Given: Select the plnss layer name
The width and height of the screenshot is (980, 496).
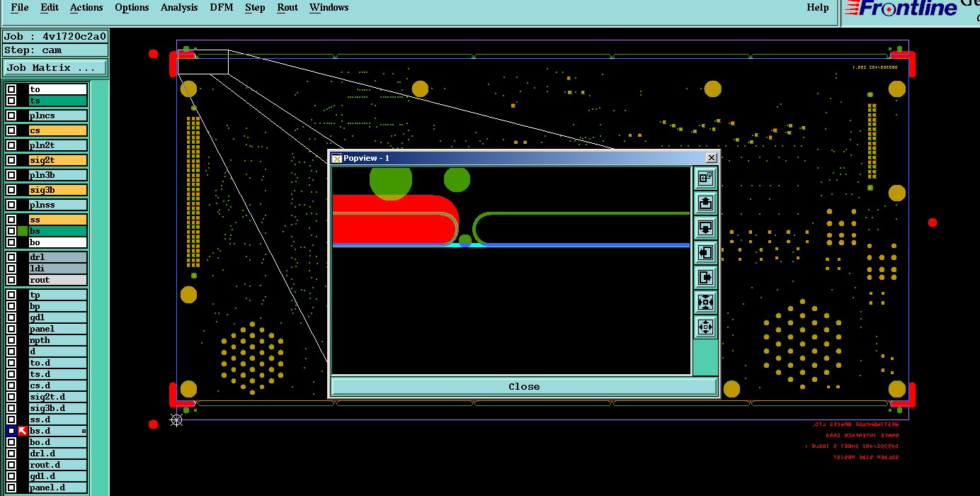Looking at the screenshot, I should click(57, 205).
